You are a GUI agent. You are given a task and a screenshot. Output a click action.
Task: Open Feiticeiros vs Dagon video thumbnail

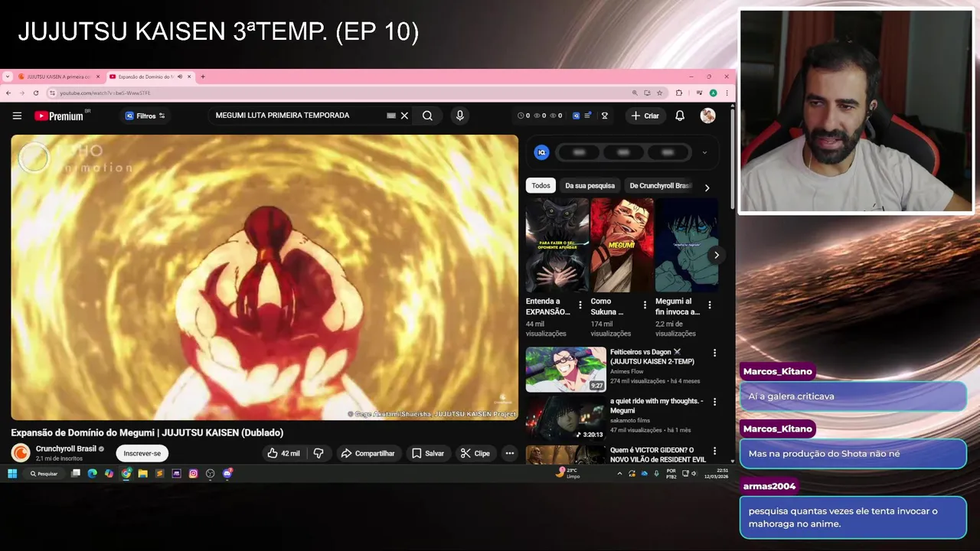point(566,370)
